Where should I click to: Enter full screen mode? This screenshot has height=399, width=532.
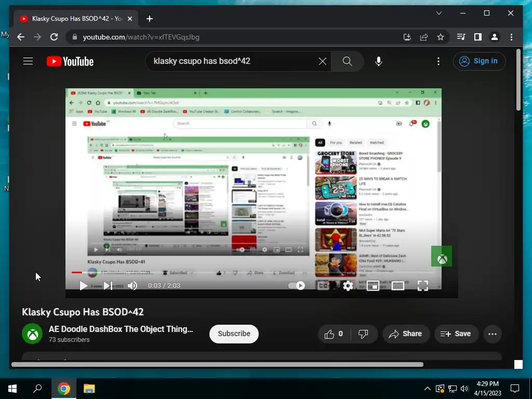[423, 286]
